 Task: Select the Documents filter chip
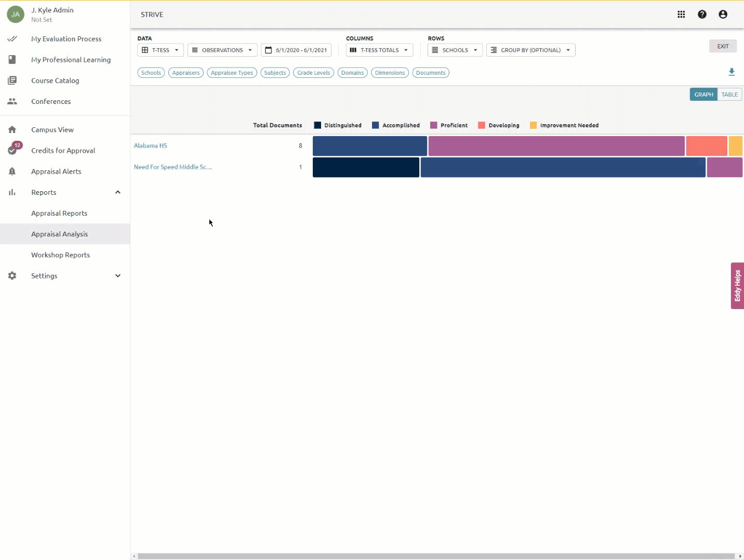click(431, 73)
